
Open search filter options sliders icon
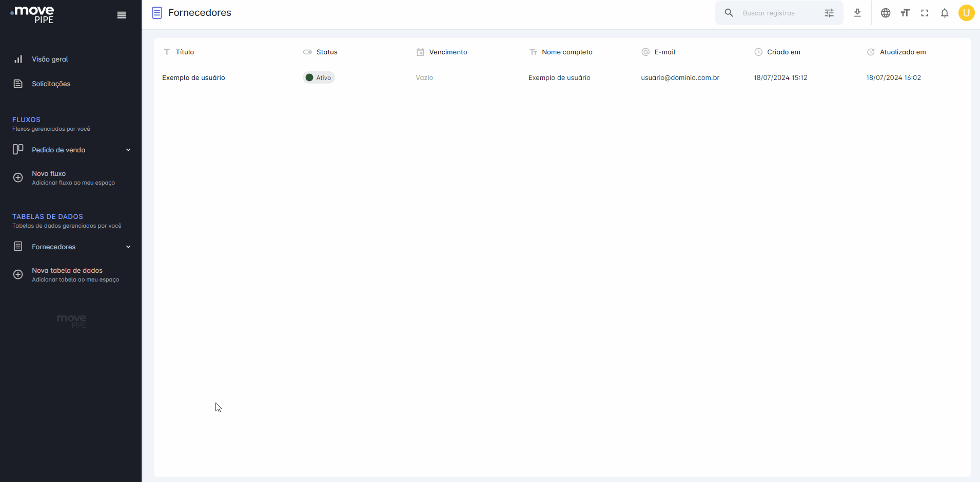829,13
